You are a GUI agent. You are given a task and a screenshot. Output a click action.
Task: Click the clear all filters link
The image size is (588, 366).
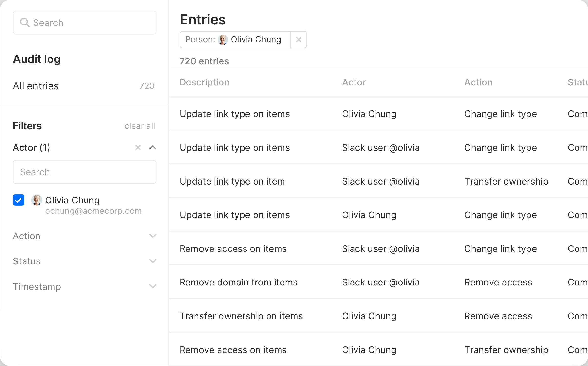tap(140, 126)
